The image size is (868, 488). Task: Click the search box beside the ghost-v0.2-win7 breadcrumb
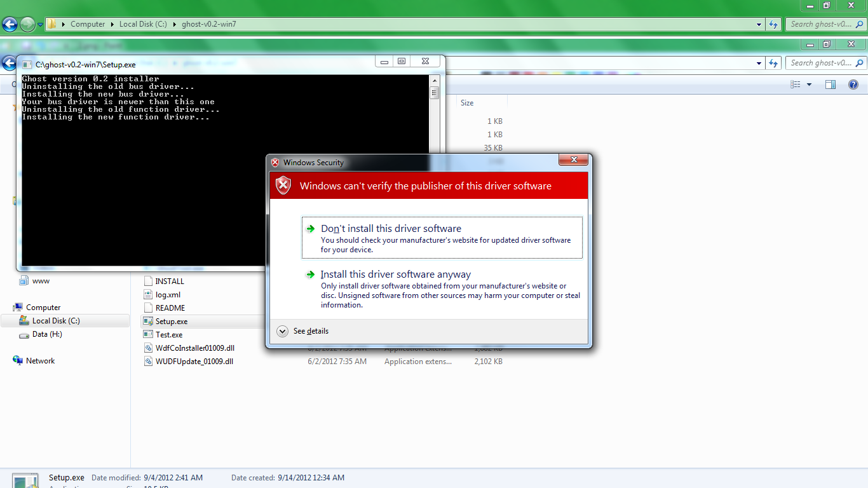point(825,24)
